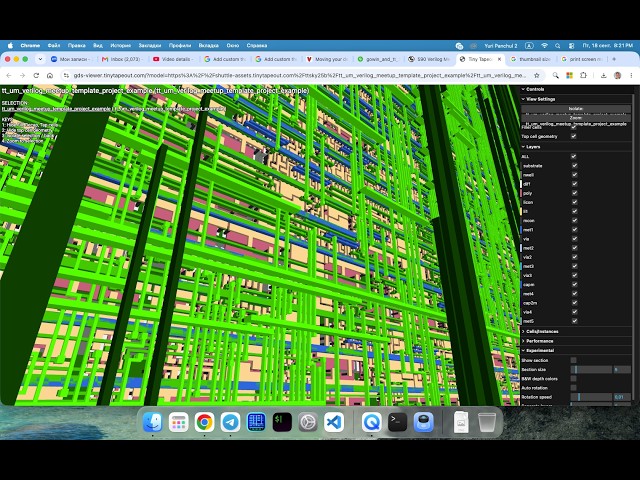The height and width of the screenshot is (480, 640).
Task: Open the Справка menu
Action: (x=257, y=46)
